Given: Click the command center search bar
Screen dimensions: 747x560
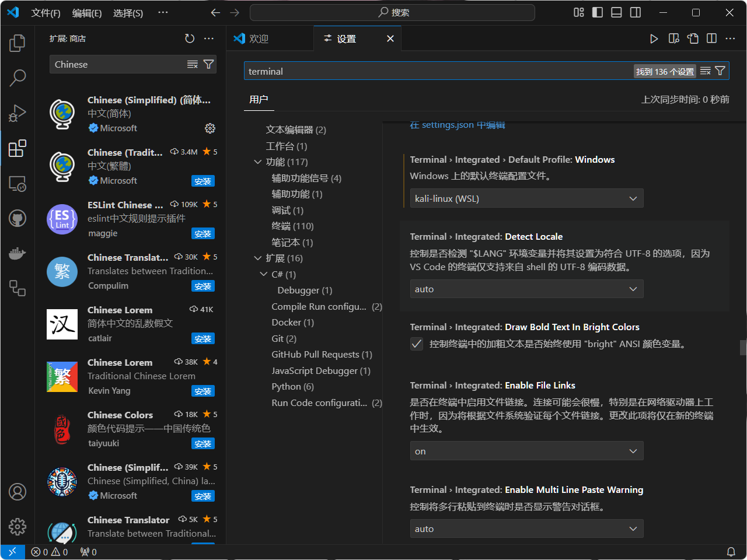Looking at the screenshot, I should click(392, 12).
